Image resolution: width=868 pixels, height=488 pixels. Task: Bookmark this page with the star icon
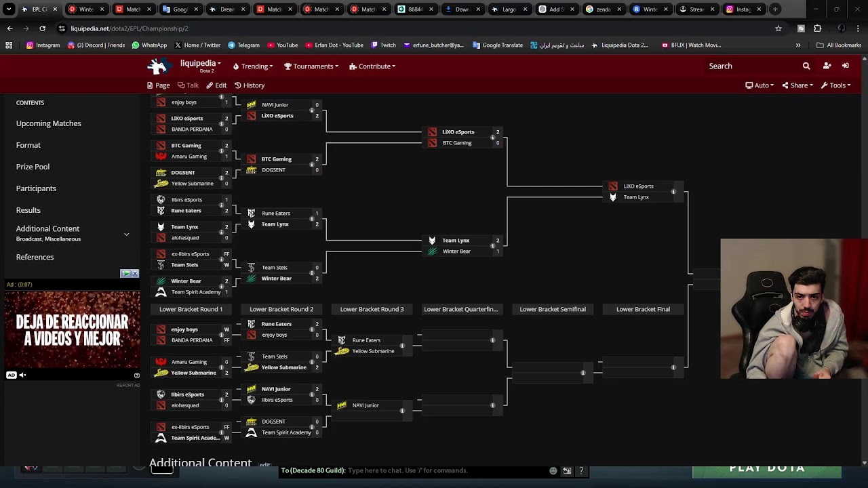point(778,28)
